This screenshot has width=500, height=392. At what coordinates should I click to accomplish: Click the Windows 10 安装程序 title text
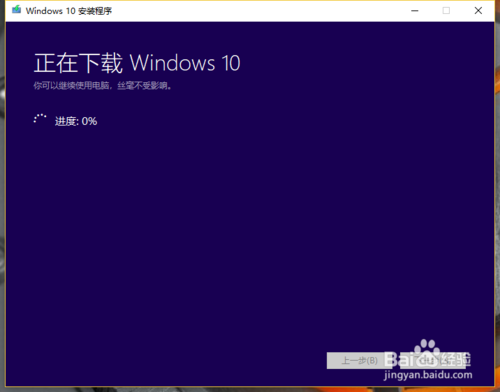69,11
